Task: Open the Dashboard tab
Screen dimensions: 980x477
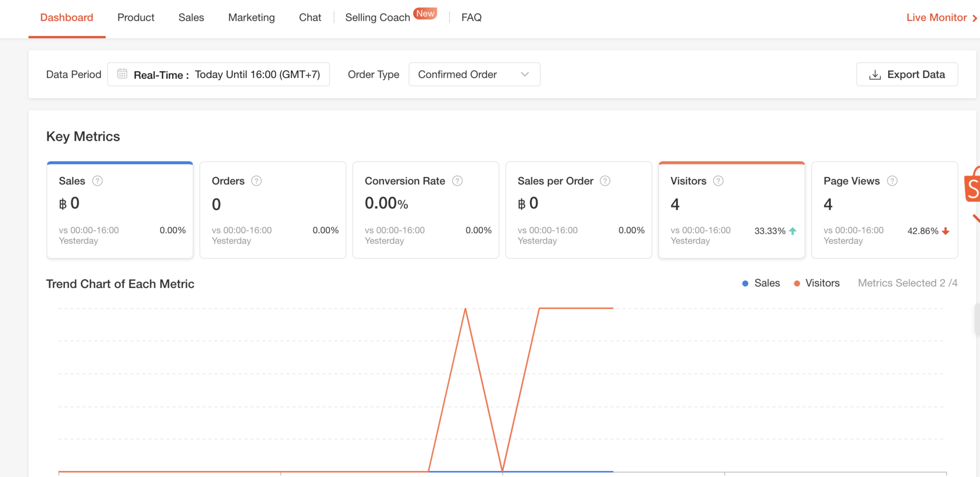Action: pos(67,17)
